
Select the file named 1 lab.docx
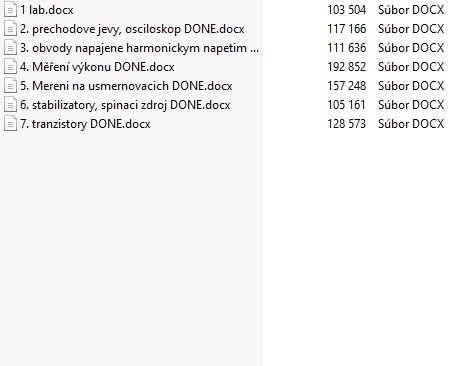pos(47,10)
